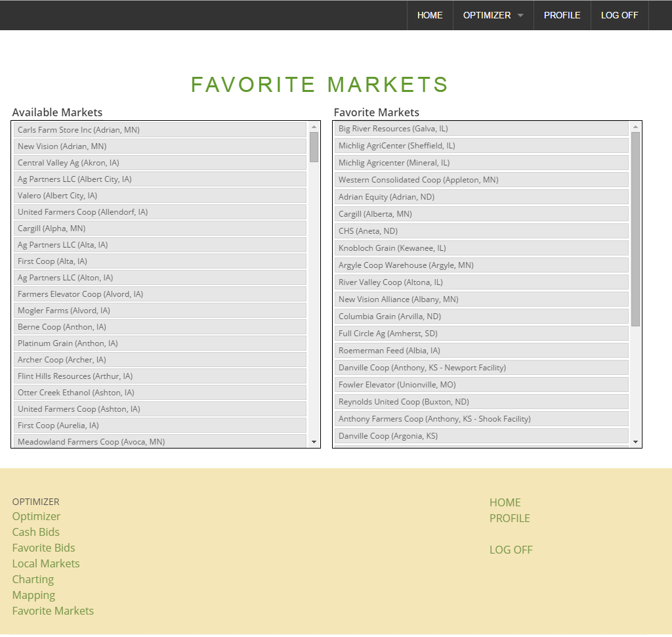This screenshot has width=672, height=637.
Task: Select Michlig Agricenter (Mineral, IL)
Action: point(482,163)
